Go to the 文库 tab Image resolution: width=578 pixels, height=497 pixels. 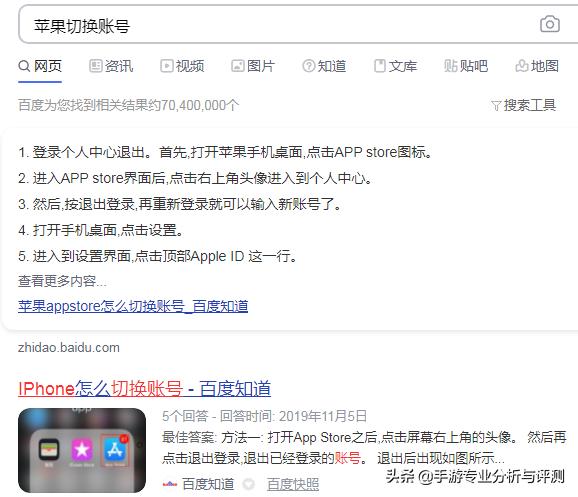click(x=395, y=66)
